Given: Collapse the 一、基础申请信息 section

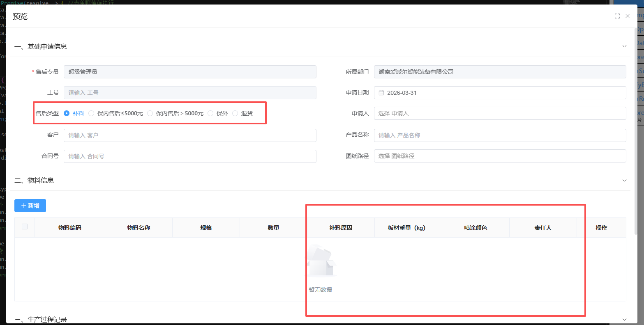Looking at the screenshot, I should pos(624,46).
